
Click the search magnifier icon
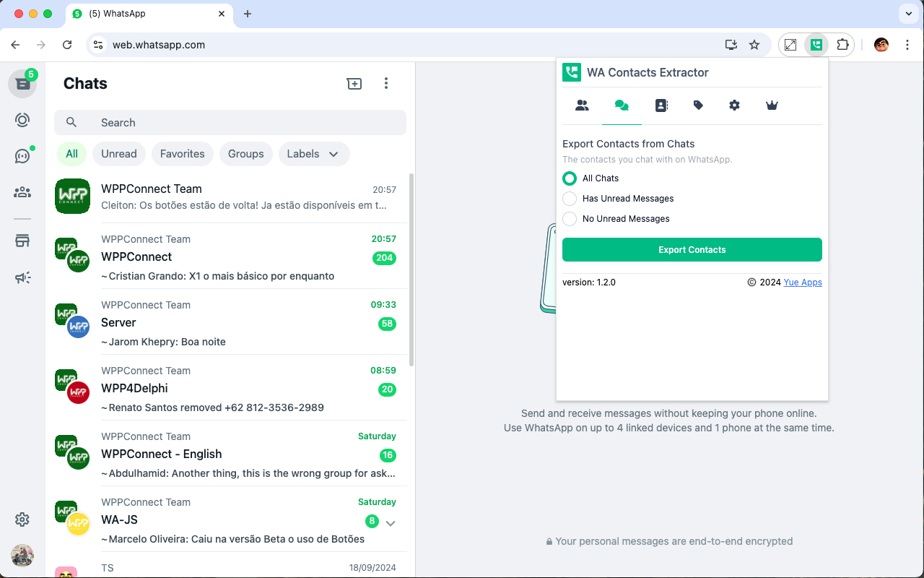[x=71, y=123]
